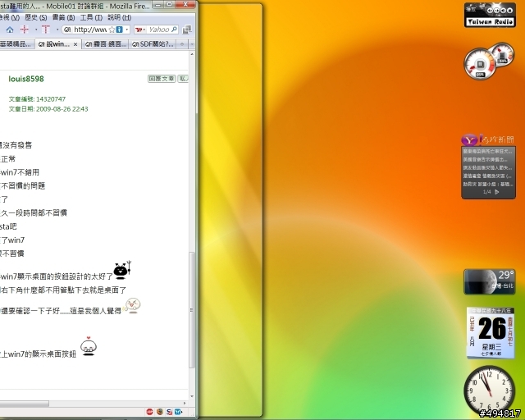This screenshot has width=525, height=420.
Task: Minimize the Firefox window
Action: point(157,4)
